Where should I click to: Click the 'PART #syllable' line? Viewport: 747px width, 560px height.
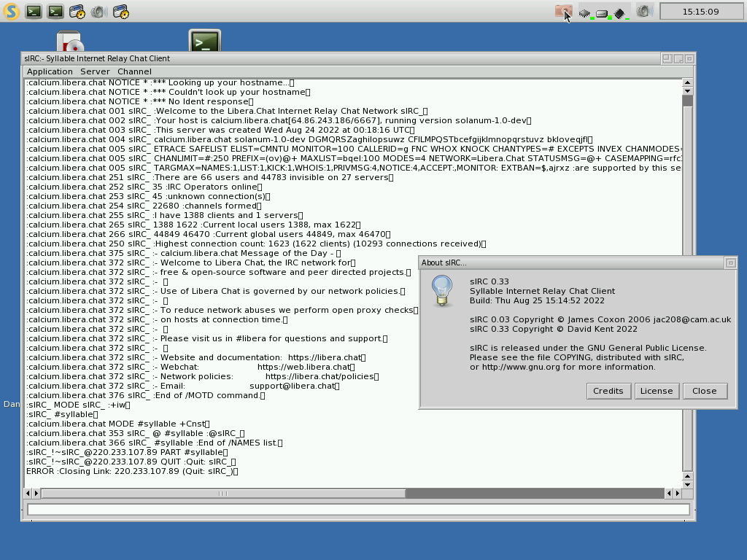pyautogui.click(x=127, y=452)
